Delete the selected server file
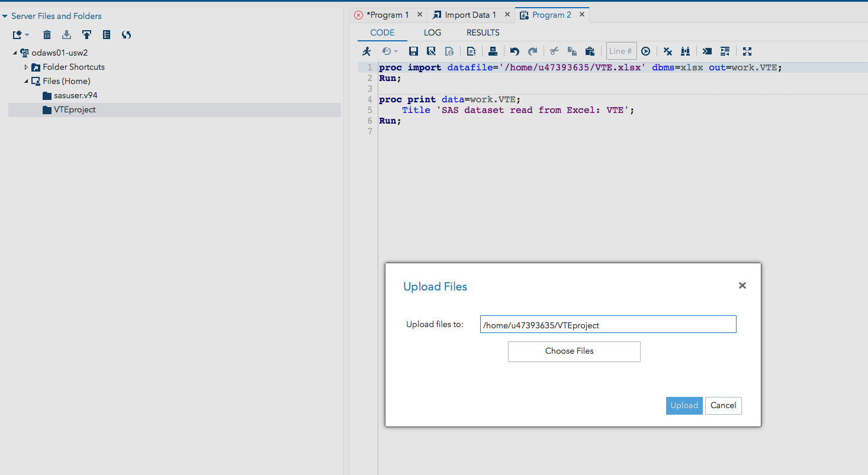Screen dimensions: 868x475 click(47, 34)
